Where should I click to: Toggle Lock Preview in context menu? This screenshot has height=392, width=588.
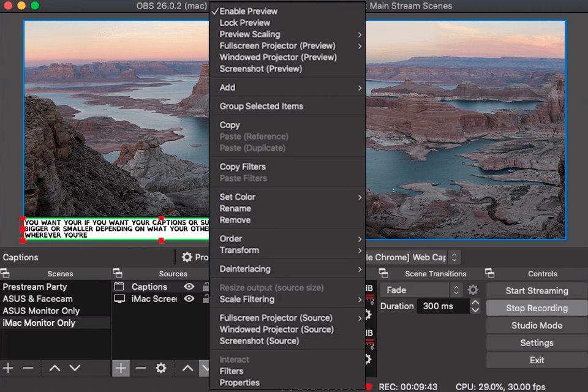click(287, 23)
